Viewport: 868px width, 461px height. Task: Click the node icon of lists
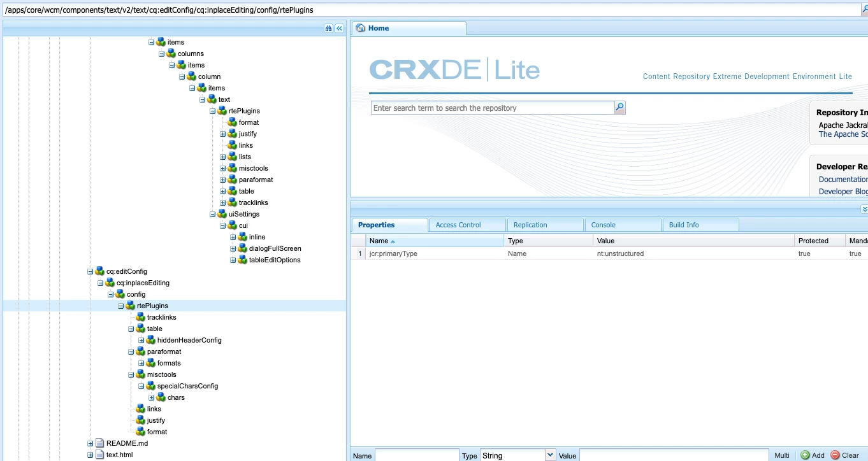(x=232, y=157)
